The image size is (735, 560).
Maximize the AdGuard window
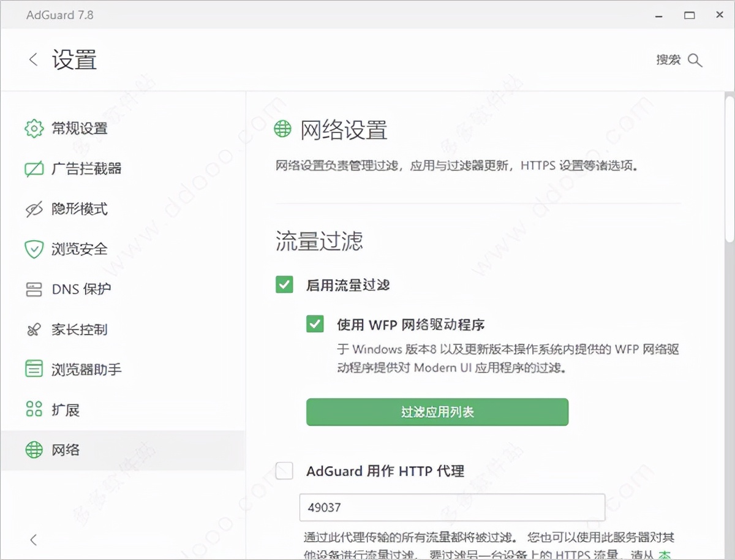690,15
